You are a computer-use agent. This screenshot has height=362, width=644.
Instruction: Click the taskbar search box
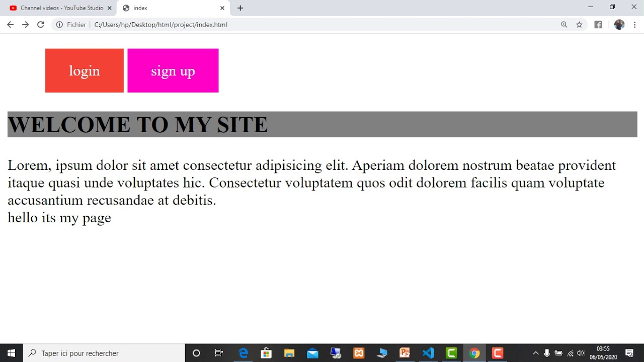click(104, 353)
